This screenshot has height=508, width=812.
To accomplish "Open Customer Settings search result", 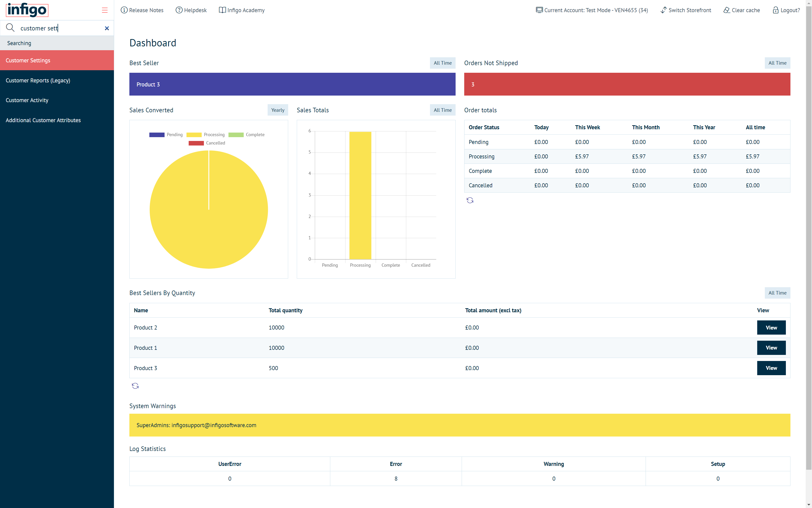I will click(x=57, y=61).
